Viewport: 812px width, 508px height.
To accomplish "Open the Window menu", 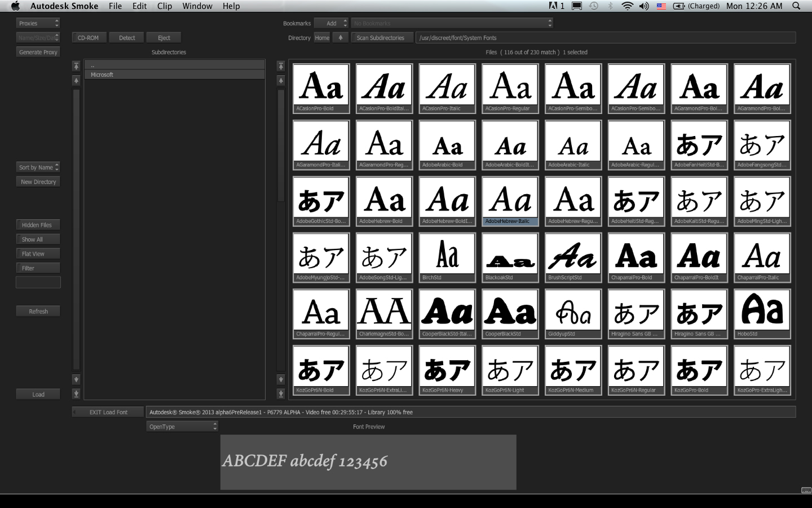I will 197,6.
